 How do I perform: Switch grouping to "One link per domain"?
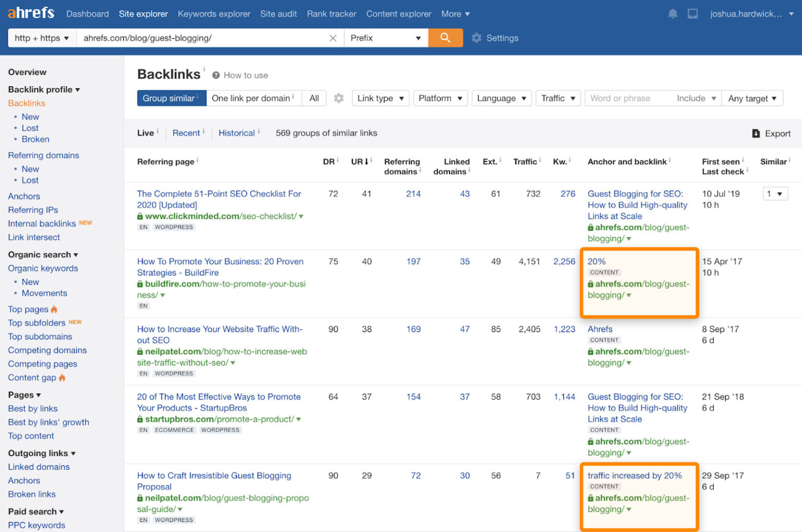pos(252,98)
